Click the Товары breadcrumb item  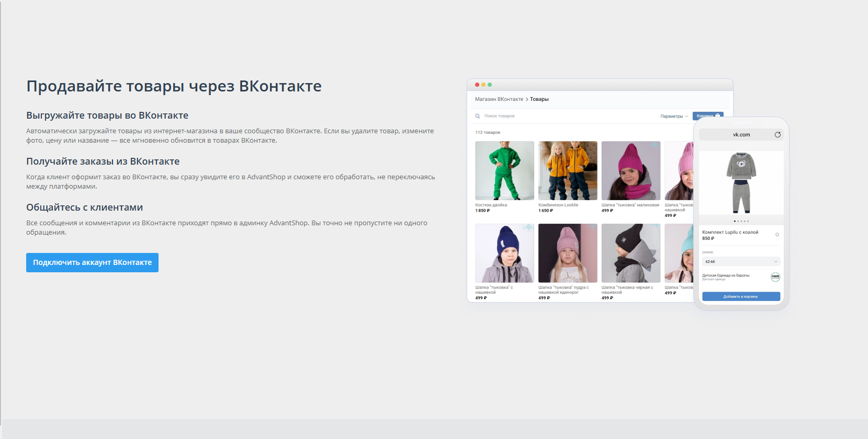point(539,99)
